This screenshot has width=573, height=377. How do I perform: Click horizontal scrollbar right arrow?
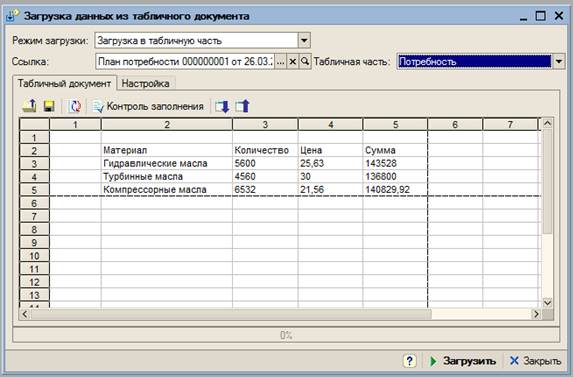[x=536, y=314]
